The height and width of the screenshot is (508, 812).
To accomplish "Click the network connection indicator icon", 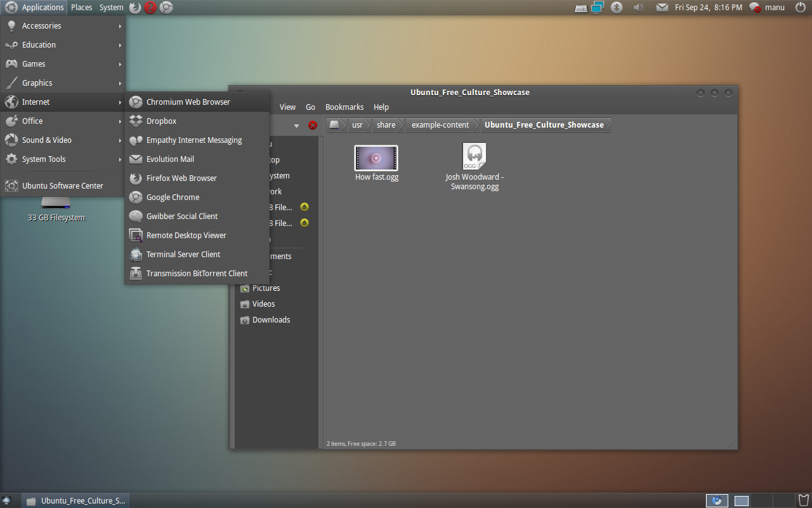I will click(598, 8).
